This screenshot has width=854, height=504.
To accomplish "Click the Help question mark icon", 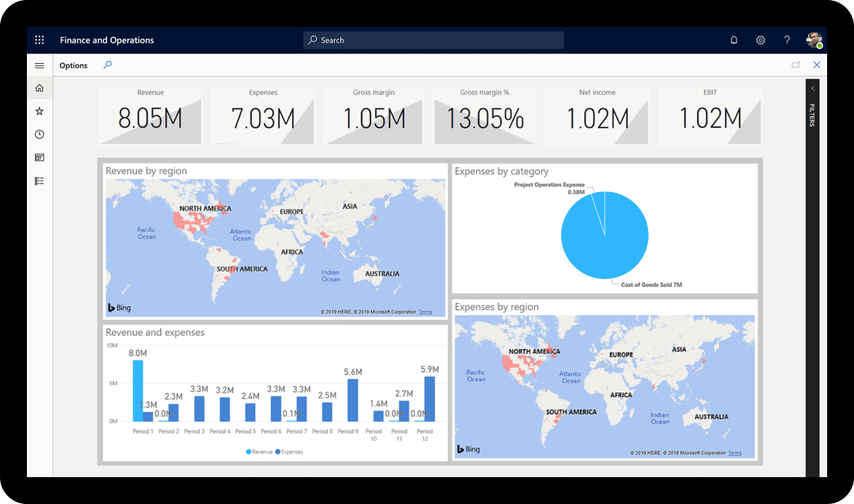I will [787, 40].
